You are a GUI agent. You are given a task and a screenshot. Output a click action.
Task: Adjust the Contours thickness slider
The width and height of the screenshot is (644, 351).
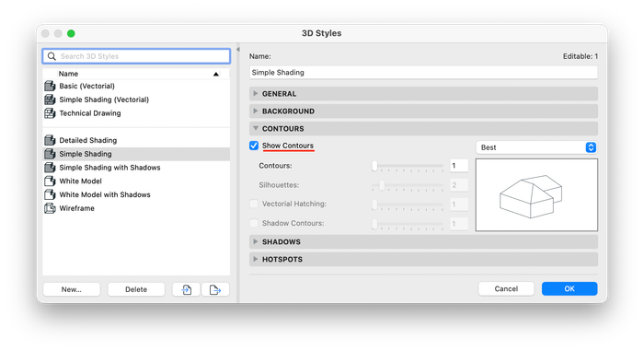click(x=408, y=166)
